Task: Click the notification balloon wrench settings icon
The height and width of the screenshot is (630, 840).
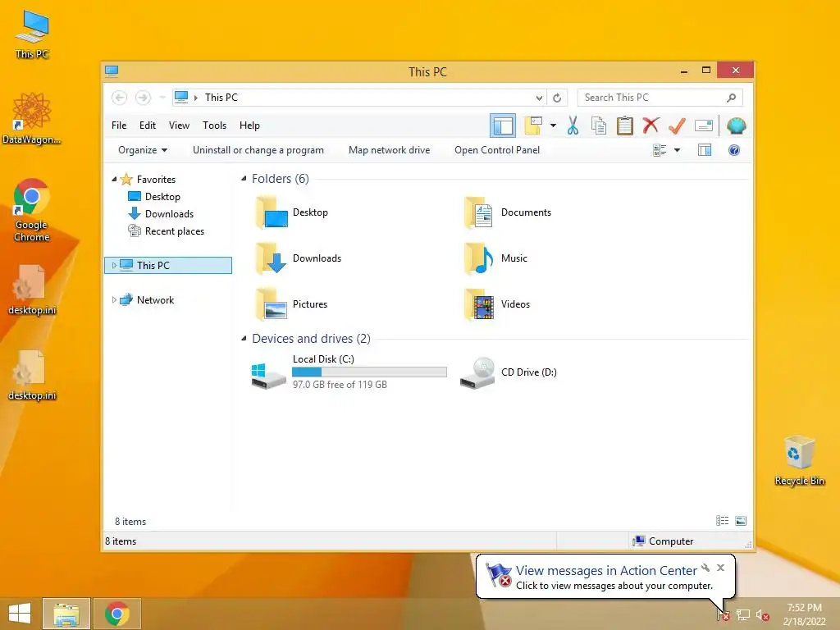Action: [x=705, y=568]
